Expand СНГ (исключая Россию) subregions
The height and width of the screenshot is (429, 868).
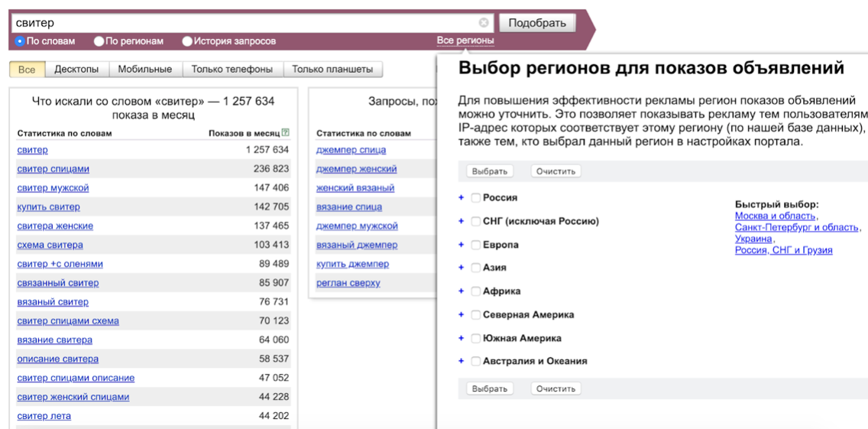coord(462,222)
